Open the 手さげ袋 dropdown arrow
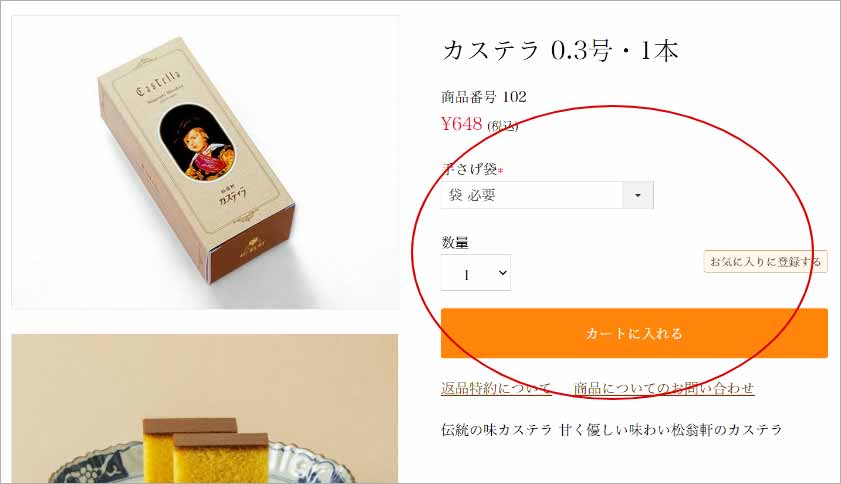 pyautogui.click(x=638, y=195)
